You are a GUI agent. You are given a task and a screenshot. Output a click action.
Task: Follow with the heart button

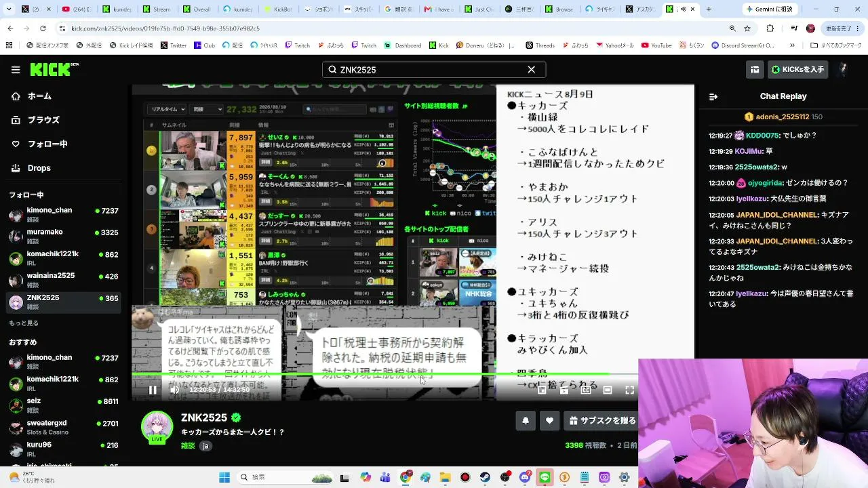(x=549, y=420)
